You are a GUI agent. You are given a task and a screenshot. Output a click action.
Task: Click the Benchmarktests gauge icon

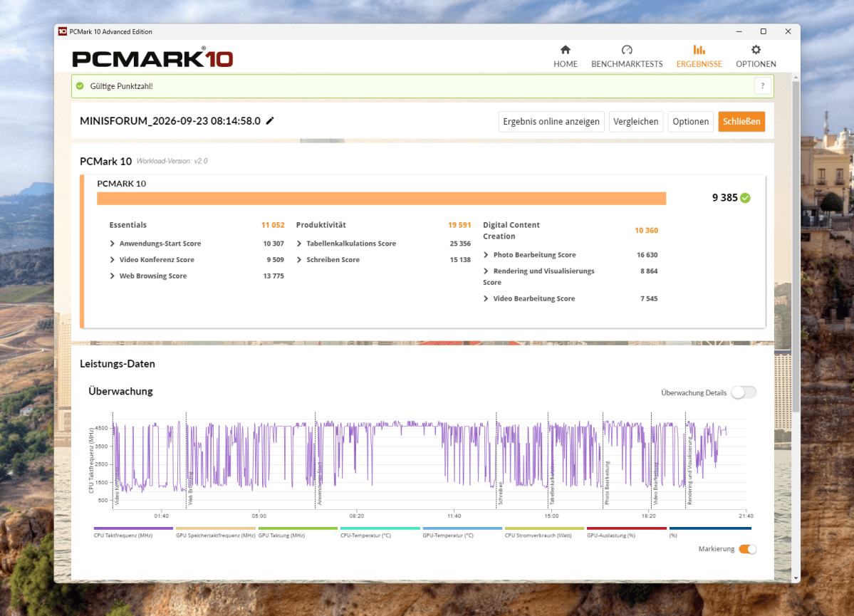(x=627, y=50)
